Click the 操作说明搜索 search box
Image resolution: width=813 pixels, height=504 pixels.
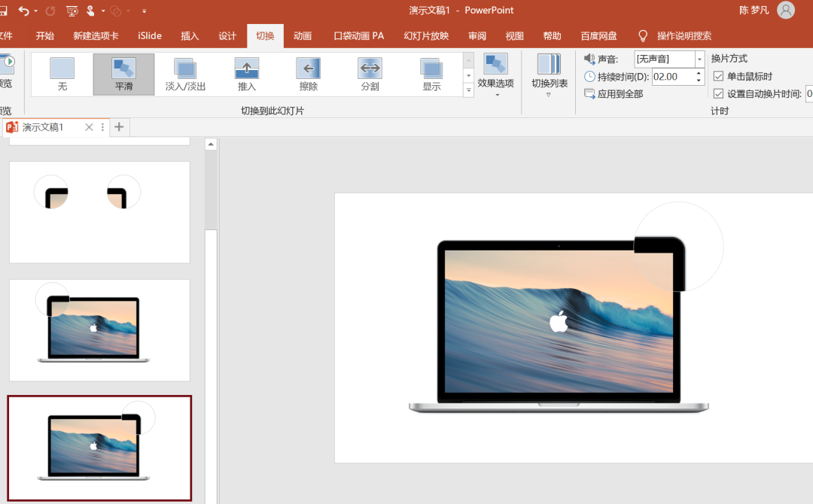tap(684, 36)
